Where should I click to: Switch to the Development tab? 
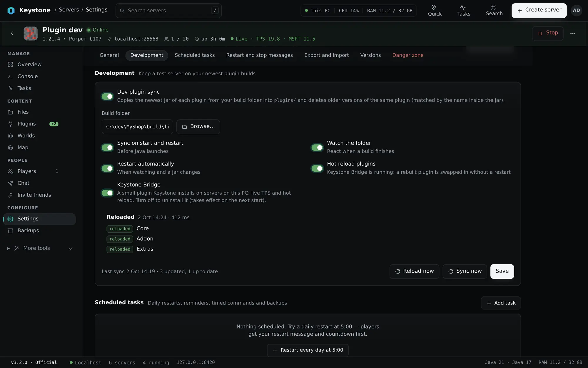tap(147, 55)
